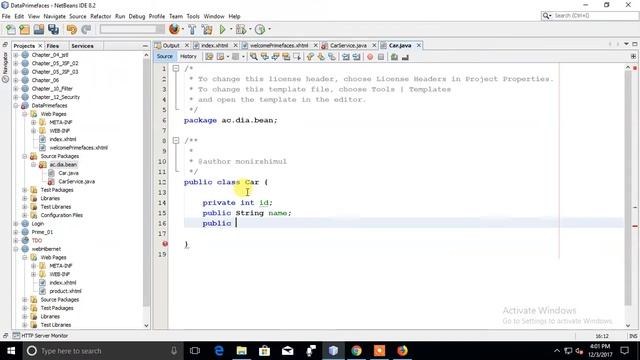This screenshot has width=640, height=360.
Task: Click the Open Project toolbar icon
Action: [x=39, y=29]
